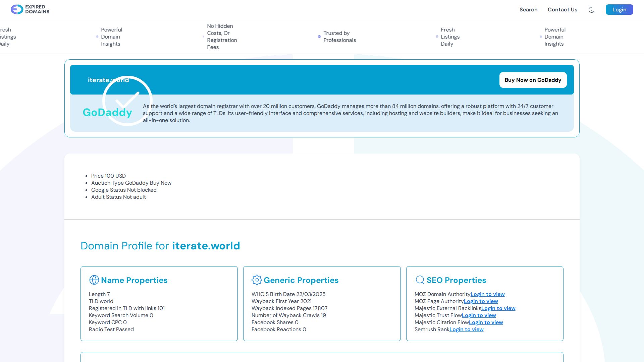Open Login to view for Majestic External Backlinks
This screenshot has height=362, width=644.
(x=498, y=308)
